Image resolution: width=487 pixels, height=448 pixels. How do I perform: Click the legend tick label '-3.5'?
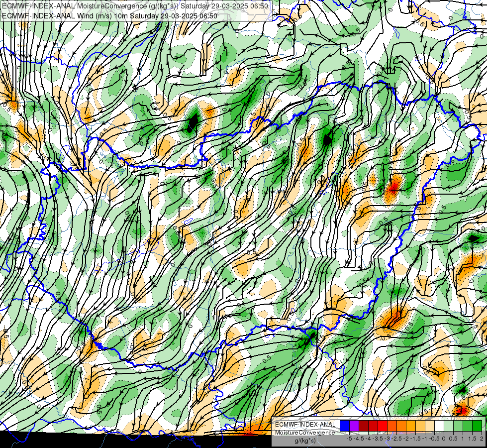pyautogui.click(x=378, y=439)
